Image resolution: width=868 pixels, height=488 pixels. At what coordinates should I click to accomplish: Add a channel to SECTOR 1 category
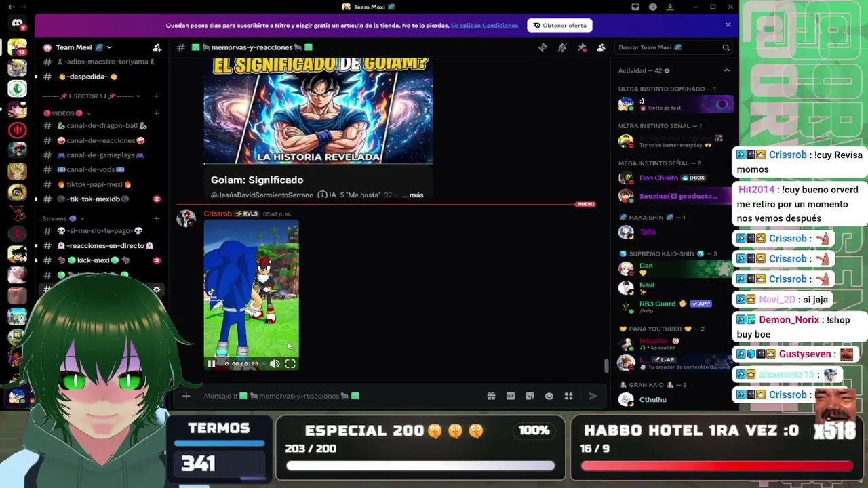pos(157,96)
